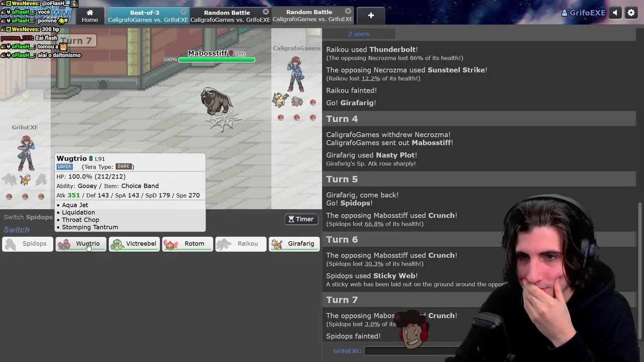Click 'Raikou used Thunderbolt!' log line
Viewport: 644px width, 362px height.
point(372,50)
